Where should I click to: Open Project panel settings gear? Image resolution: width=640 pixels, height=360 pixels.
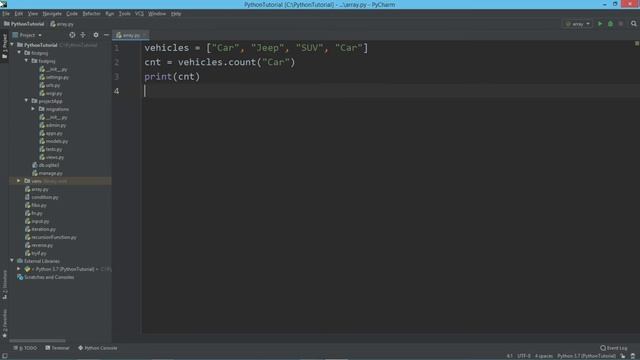tap(96, 35)
